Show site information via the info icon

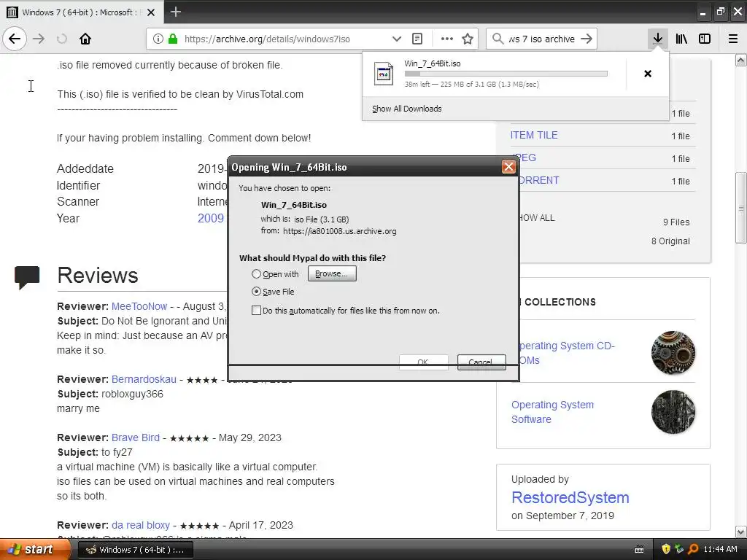[x=158, y=39]
